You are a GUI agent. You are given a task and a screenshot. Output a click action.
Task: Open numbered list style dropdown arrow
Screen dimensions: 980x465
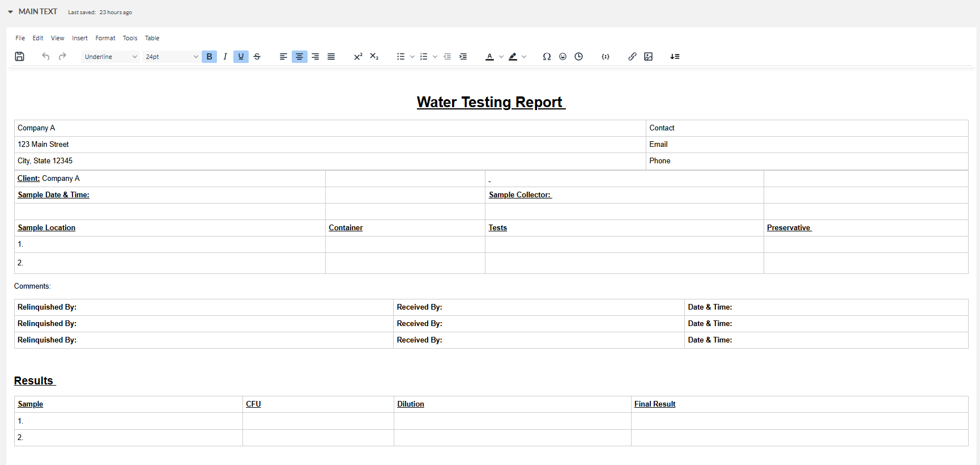click(x=434, y=56)
